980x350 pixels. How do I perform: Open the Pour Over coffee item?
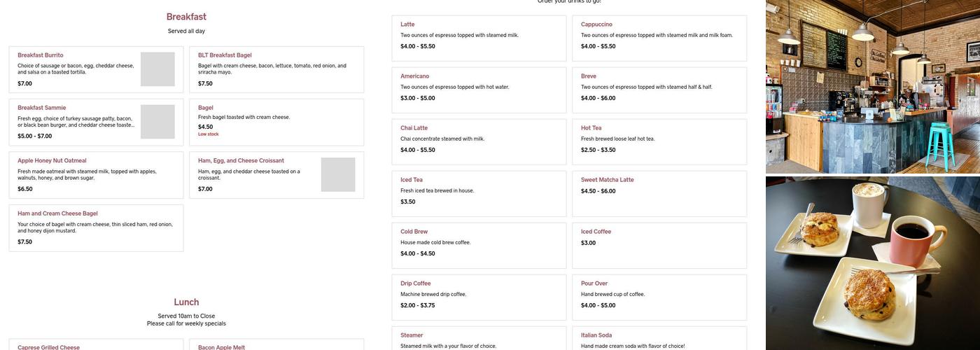click(x=659, y=297)
